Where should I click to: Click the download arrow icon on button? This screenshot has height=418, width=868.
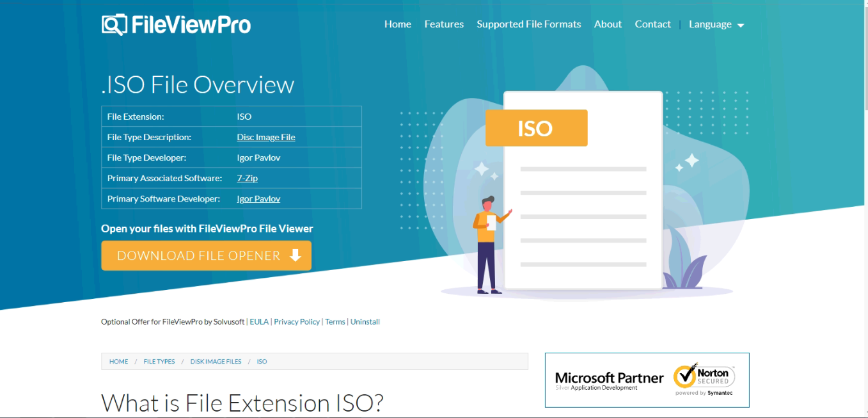coord(295,255)
